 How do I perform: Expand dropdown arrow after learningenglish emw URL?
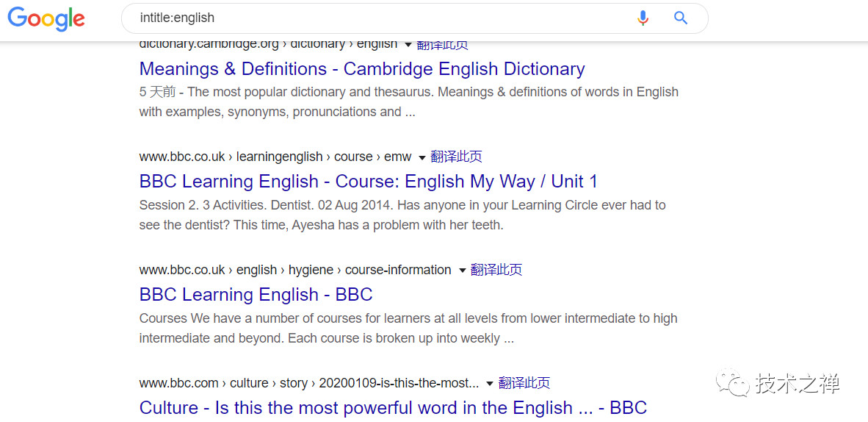coord(422,157)
